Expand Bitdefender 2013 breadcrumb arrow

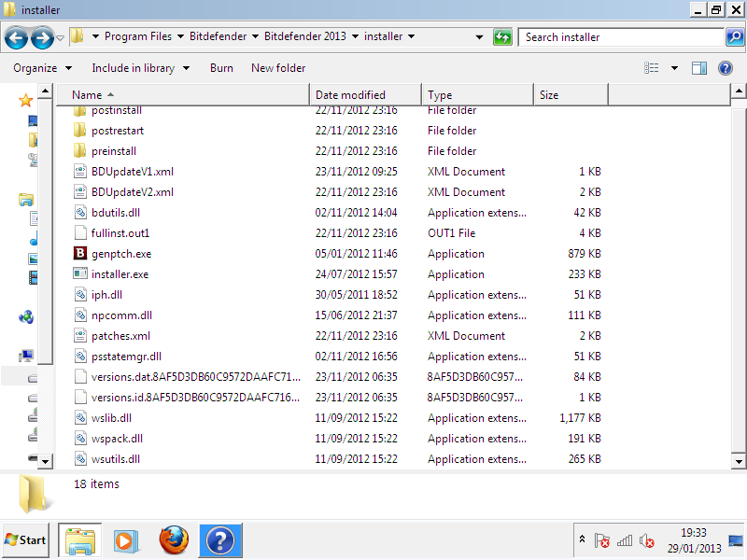point(355,36)
